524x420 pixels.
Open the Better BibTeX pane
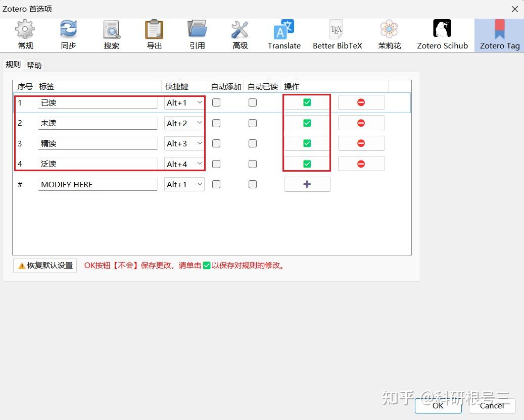coord(337,35)
